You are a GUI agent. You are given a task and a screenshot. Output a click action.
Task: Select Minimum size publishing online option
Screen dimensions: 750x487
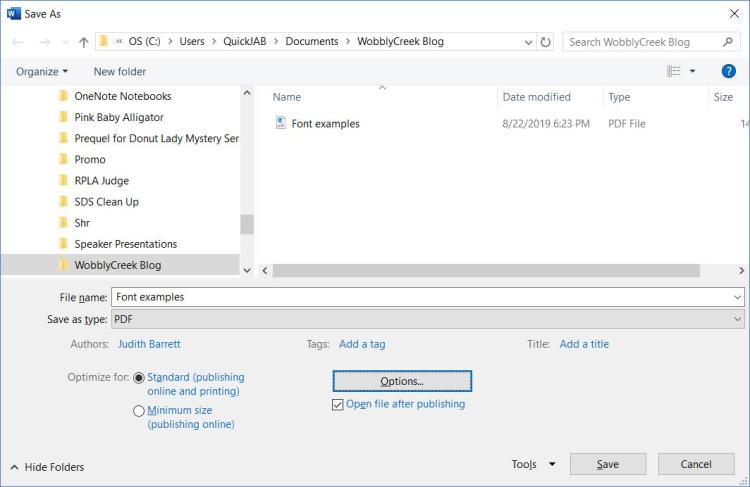coord(139,411)
